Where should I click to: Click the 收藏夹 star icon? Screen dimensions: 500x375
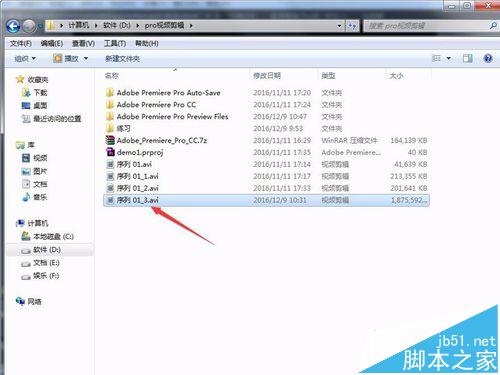(20, 79)
